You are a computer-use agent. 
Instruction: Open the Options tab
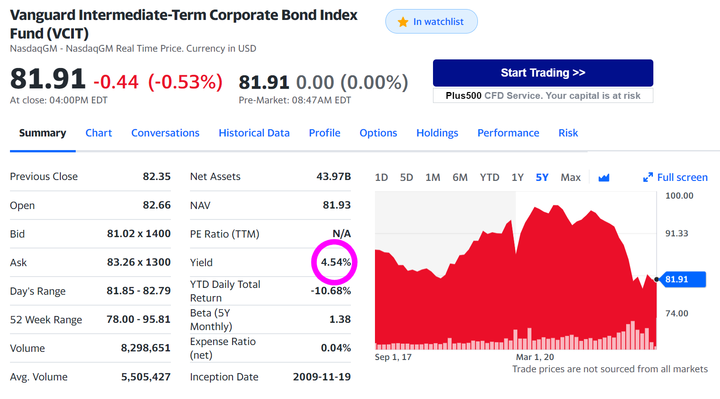pyautogui.click(x=378, y=133)
